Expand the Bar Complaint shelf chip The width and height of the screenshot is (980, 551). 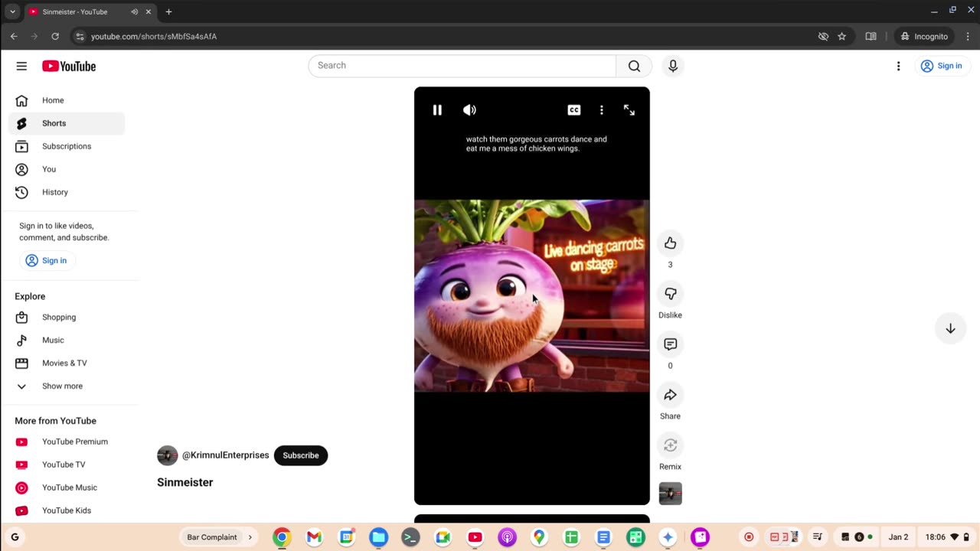point(250,537)
